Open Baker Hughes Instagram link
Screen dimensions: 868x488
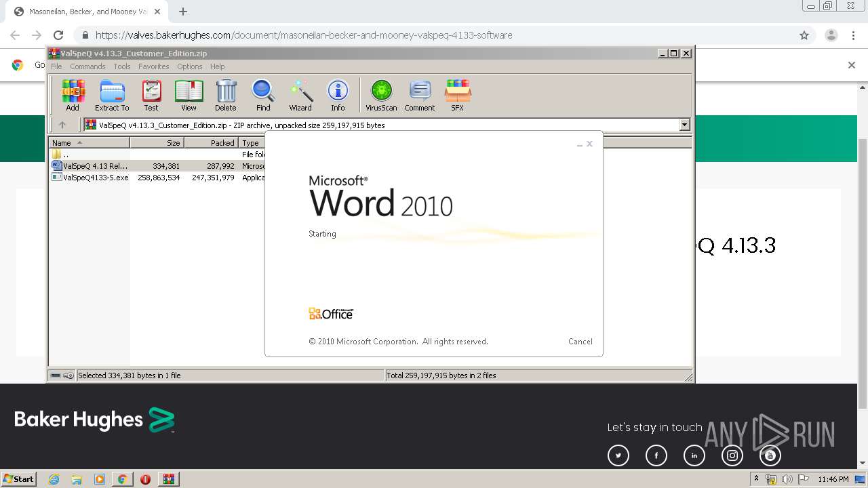point(732,455)
